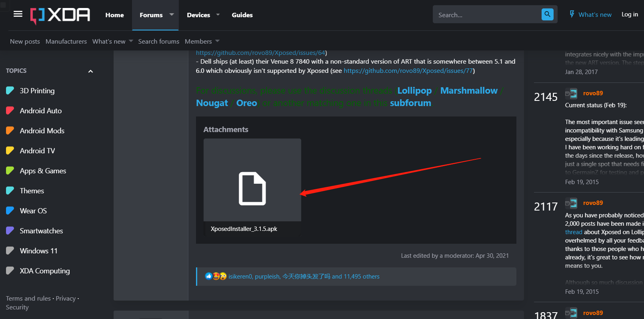This screenshot has height=319, width=644.
Task: Click Log in link
Action: [630, 14]
